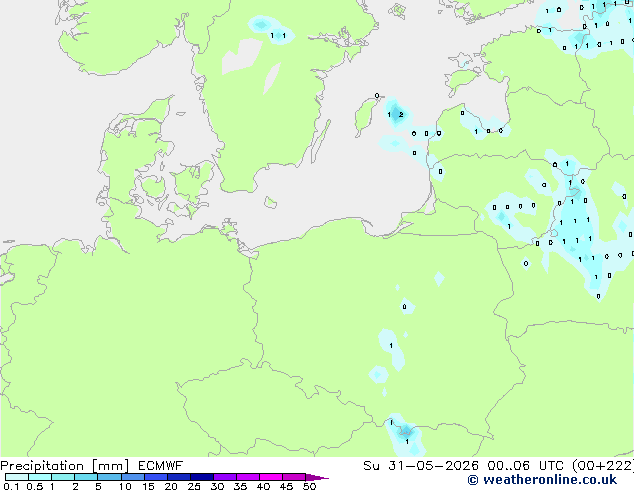Click the above-50 mm arrow legend tip
The height and width of the screenshot is (490, 634).
click(317, 477)
